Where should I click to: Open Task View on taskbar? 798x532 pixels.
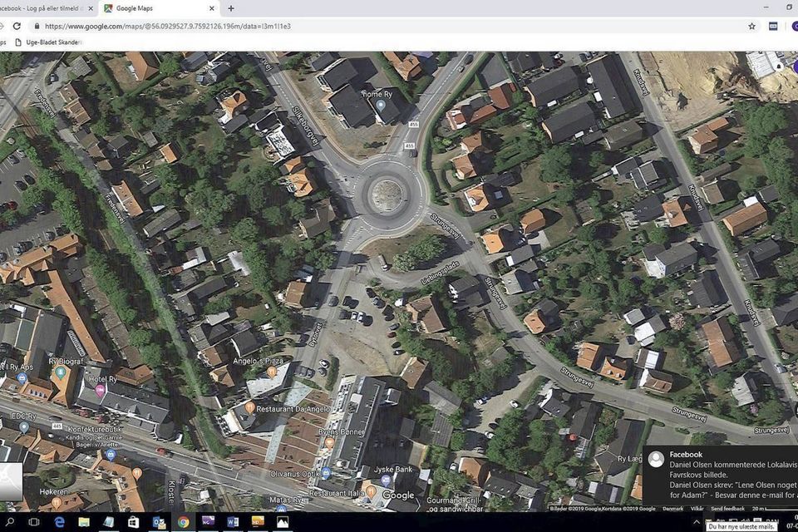tap(34, 522)
